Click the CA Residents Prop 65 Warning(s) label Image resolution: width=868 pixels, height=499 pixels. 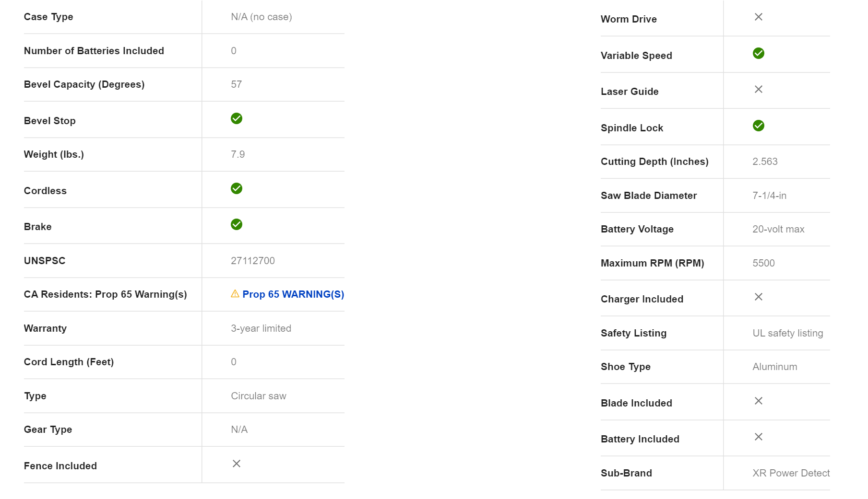click(x=106, y=294)
